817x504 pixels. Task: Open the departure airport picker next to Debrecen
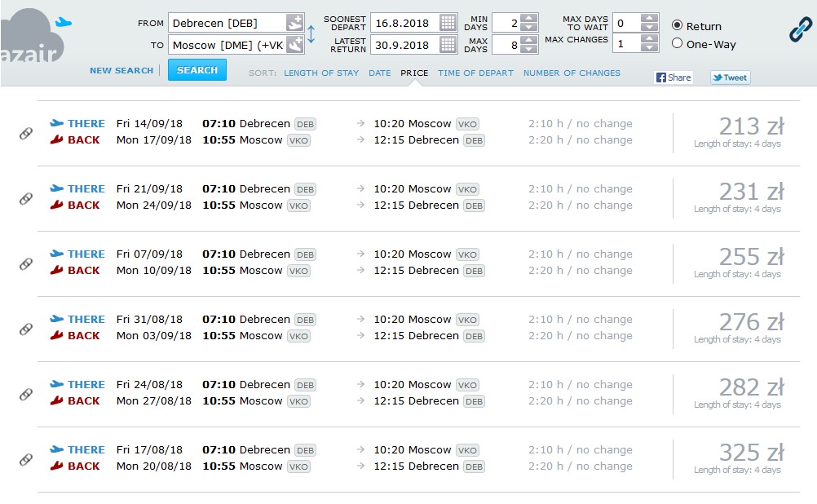click(x=294, y=23)
